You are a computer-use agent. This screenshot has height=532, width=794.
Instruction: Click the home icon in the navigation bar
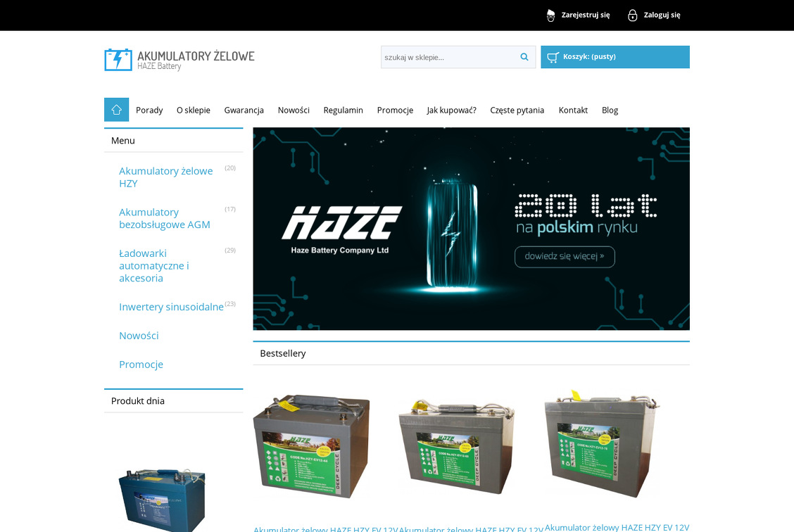tap(116, 110)
